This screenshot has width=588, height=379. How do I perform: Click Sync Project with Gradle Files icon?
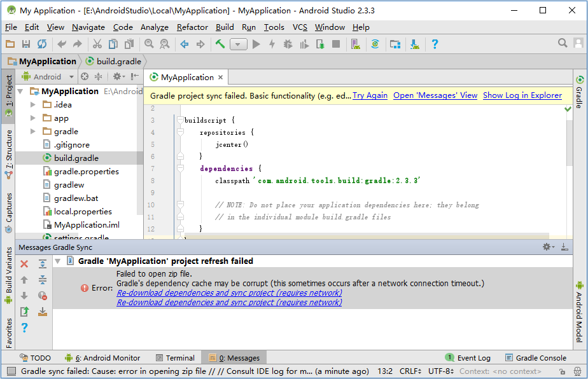(375, 45)
